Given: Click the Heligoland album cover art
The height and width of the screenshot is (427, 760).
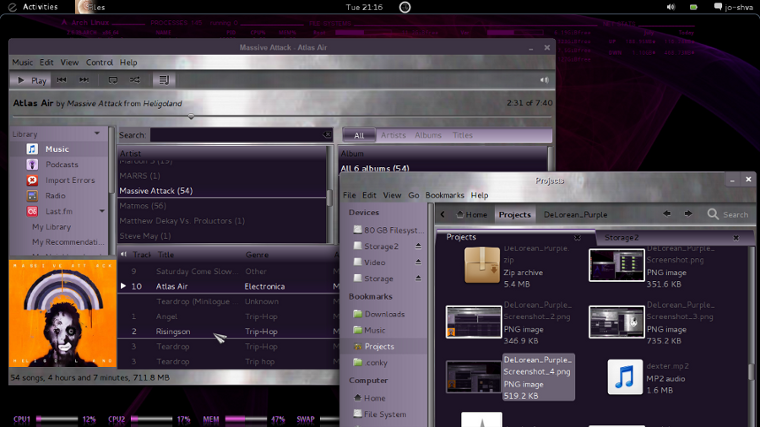Looking at the screenshot, I should tap(63, 313).
